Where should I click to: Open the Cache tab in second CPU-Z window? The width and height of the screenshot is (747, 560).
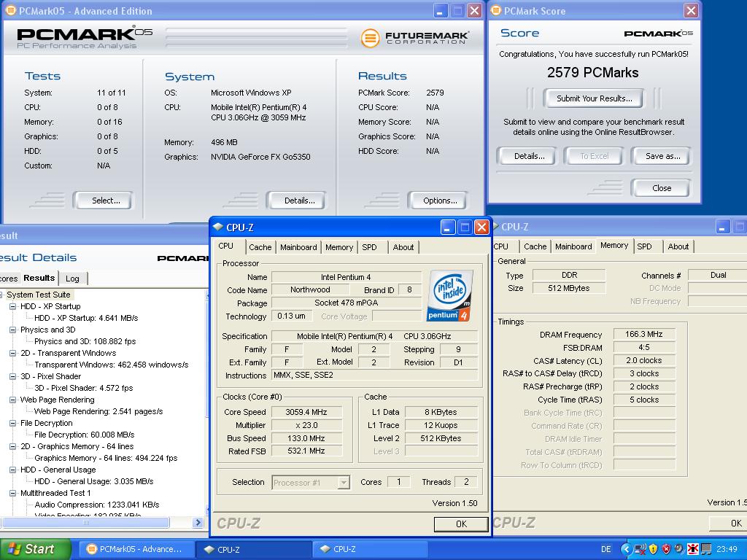click(535, 246)
